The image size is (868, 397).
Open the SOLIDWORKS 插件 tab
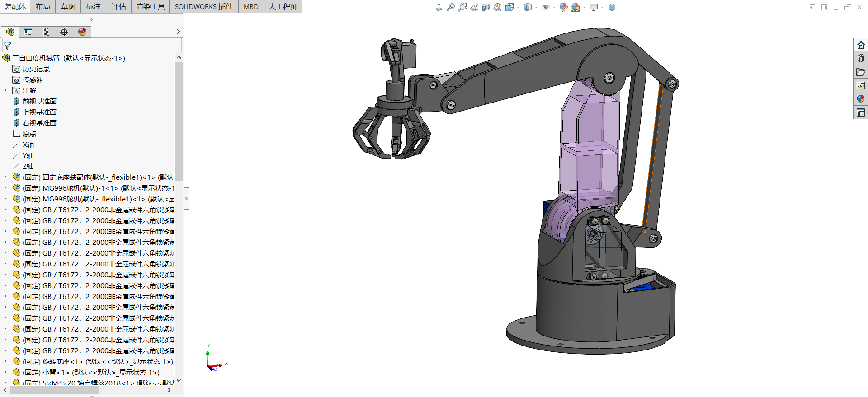[203, 6]
